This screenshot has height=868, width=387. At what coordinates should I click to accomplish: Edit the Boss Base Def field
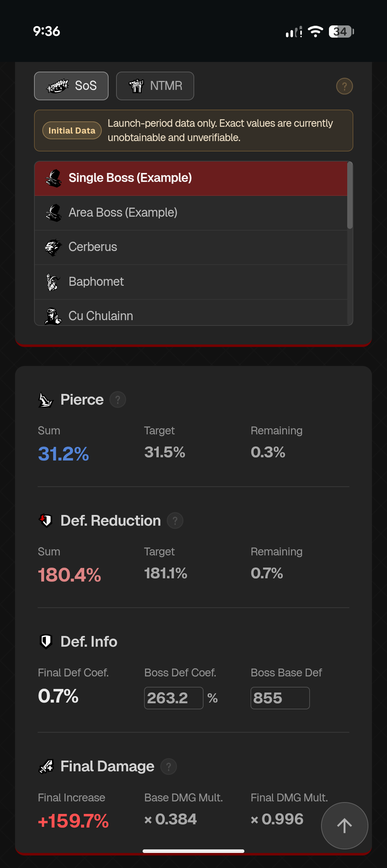tap(280, 698)
